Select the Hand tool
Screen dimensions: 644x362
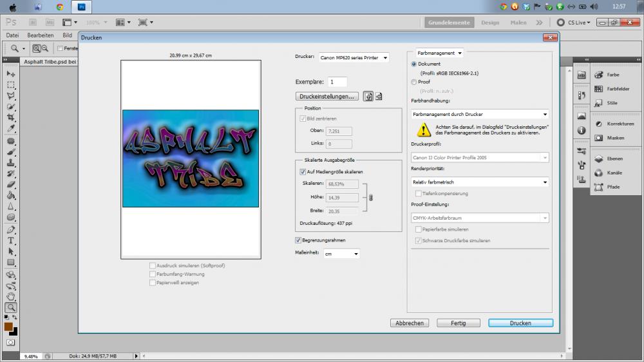[11, 296]
